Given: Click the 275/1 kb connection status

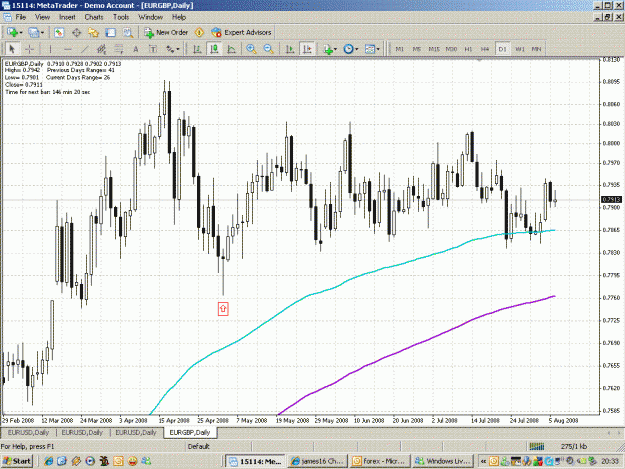Looking at the screenshot, I should tap(574, 446).
